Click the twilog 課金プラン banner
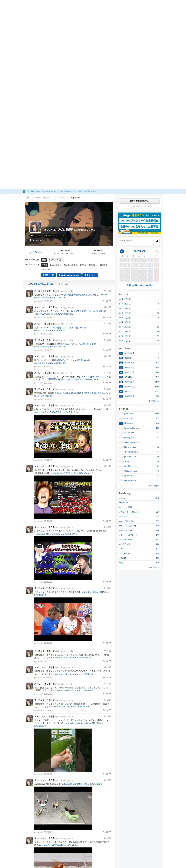This screenshot has height=868, width=186. click(x=139, y=223)
